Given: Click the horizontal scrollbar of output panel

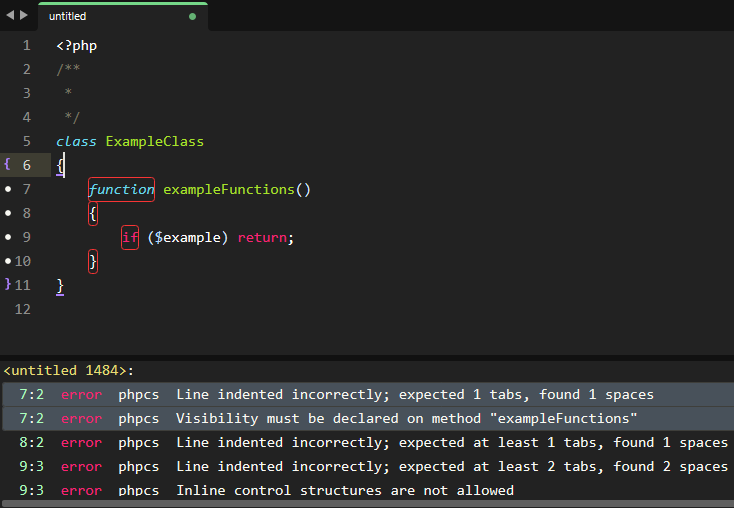Looking at the screenshot, I should click(x=367, y=504).
